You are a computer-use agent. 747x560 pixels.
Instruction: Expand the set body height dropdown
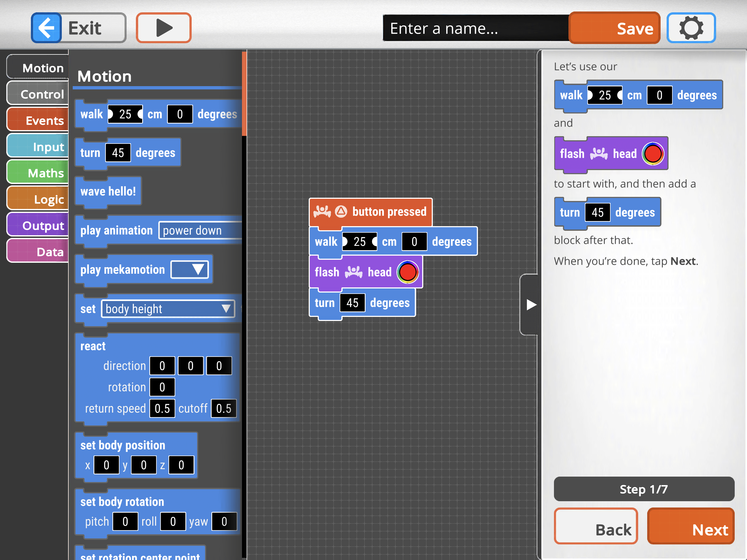click(x=168, y=309)
